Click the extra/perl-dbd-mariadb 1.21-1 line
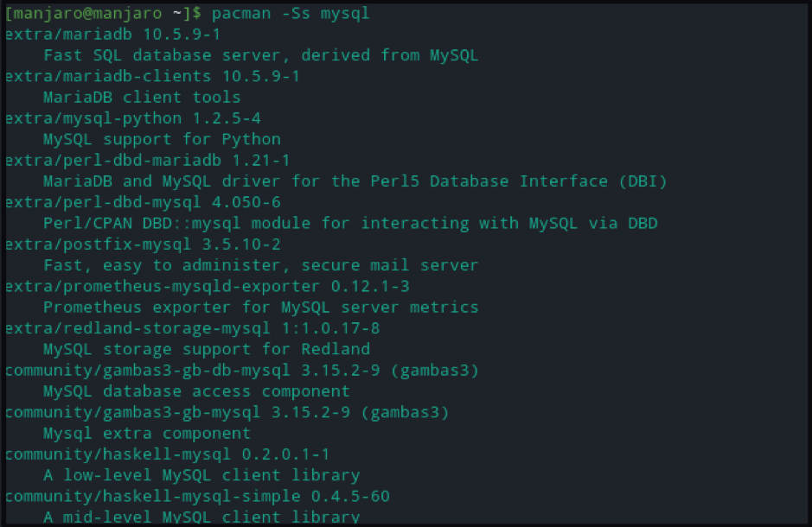Viewport: 812px width, 527px height. (x=148, y=161)
